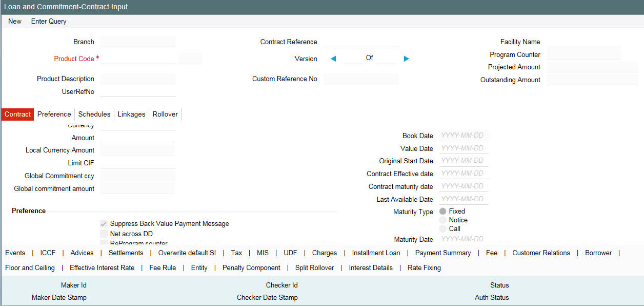Viewport: 644px width, 306px height.
Task: Open the Entity link
Action: coord(199,267)
